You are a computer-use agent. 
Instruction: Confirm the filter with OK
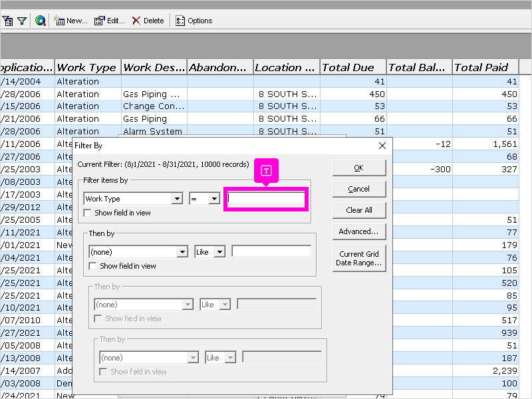tap(359, 168)
